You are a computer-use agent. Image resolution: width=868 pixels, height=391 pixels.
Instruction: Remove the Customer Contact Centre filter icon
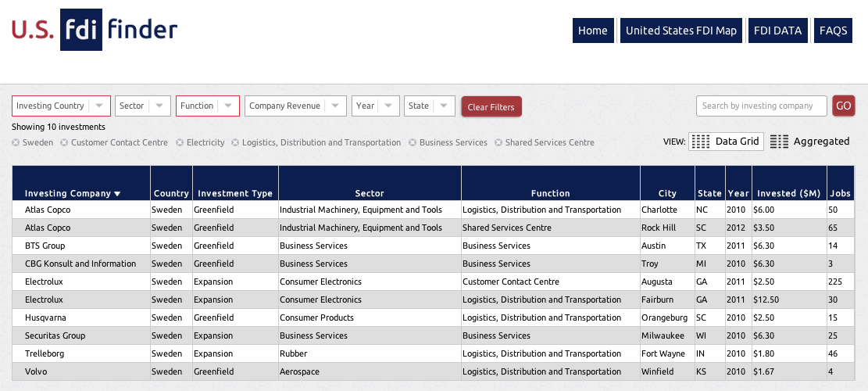[x=64, y=142]
